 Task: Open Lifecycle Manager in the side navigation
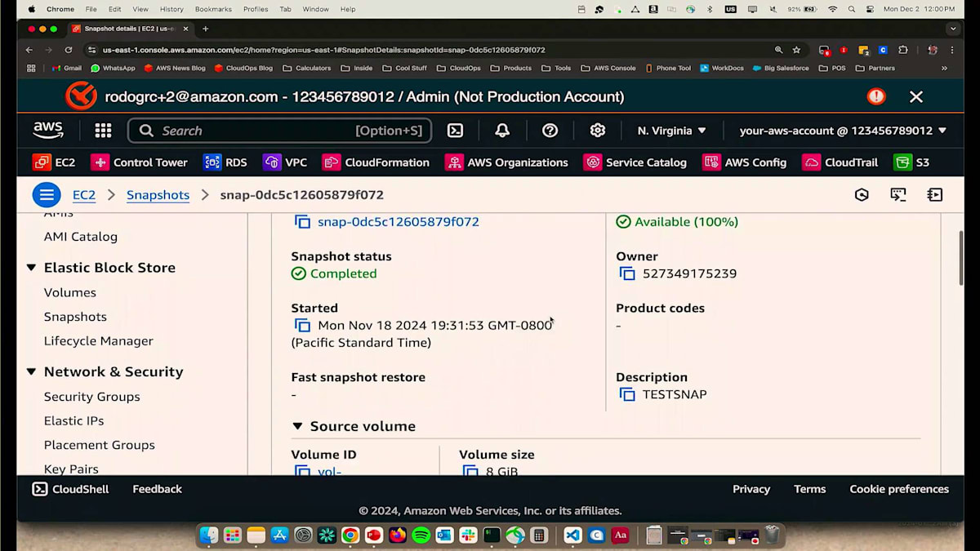pos(99,341)
